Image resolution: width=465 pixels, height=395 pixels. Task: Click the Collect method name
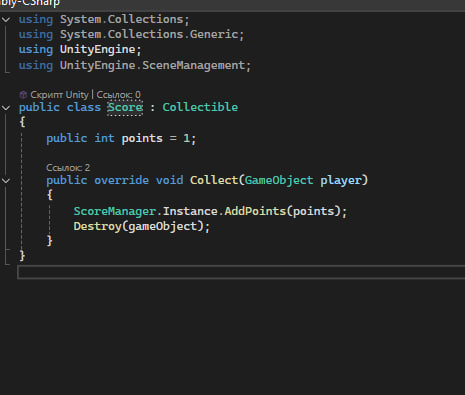tap(214, 180)
